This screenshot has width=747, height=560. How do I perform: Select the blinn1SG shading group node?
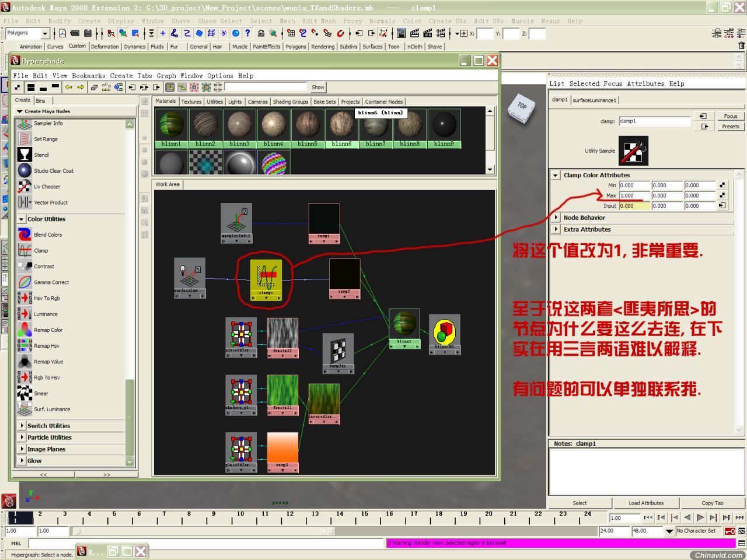445,334
